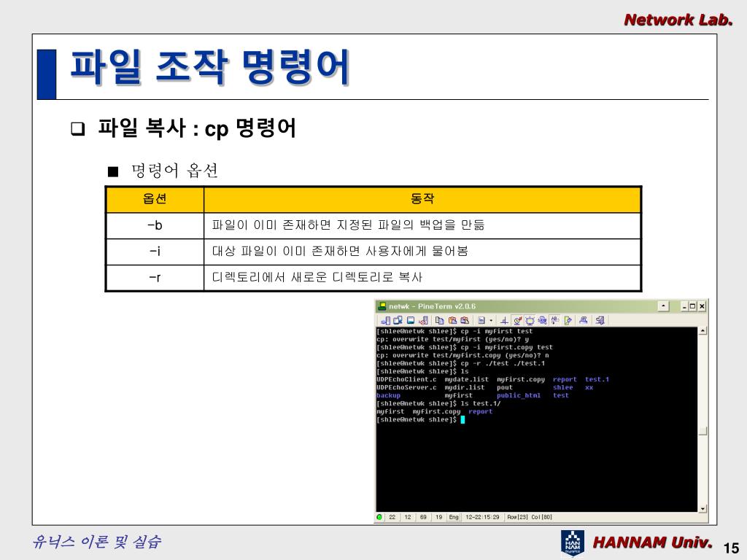Click 'Col[80]' in the status bar
The height and width of the screenshot is (560, 747).
point(542,517)
